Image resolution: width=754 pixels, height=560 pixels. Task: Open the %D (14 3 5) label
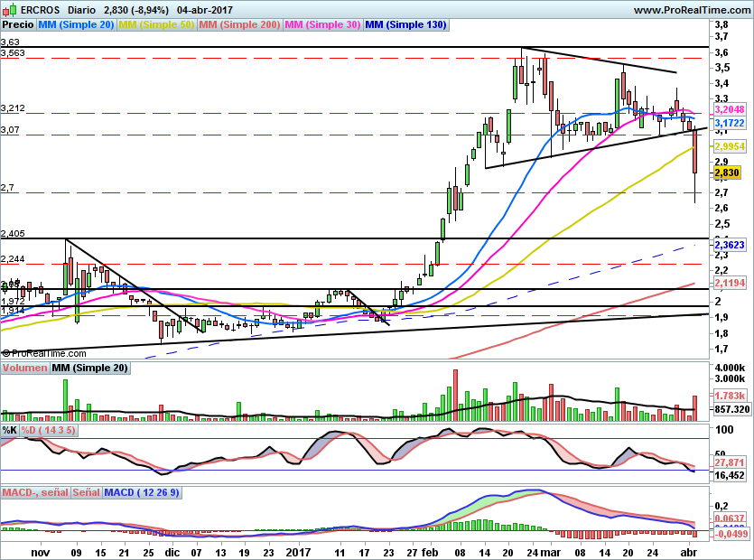tap(48, 430)
